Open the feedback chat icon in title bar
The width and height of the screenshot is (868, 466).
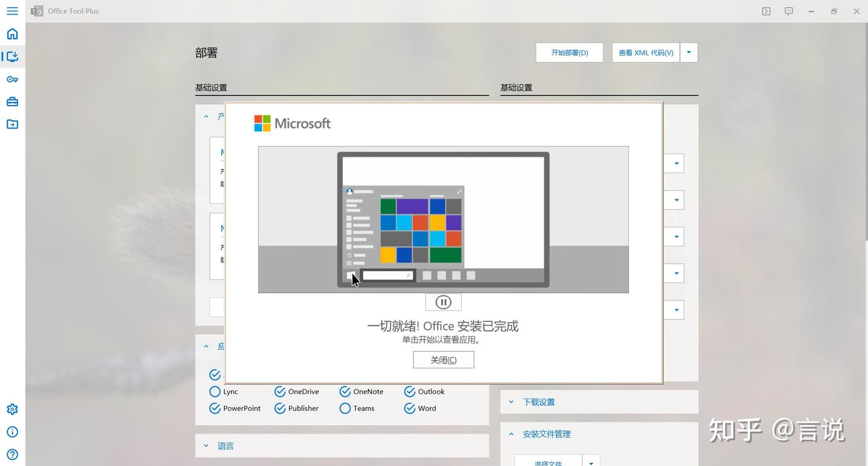pyautogui.click(x=788, y=11)
